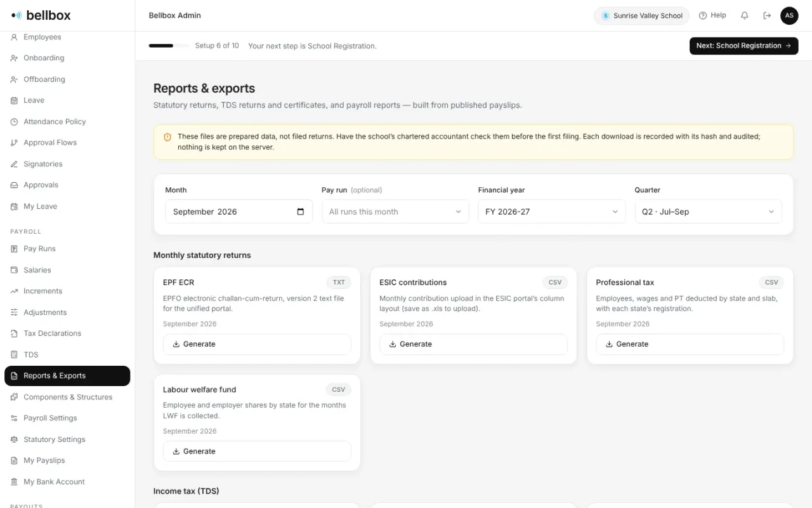
Task: Click the Onboarding sidebar icon
Action: pos(14,58)
